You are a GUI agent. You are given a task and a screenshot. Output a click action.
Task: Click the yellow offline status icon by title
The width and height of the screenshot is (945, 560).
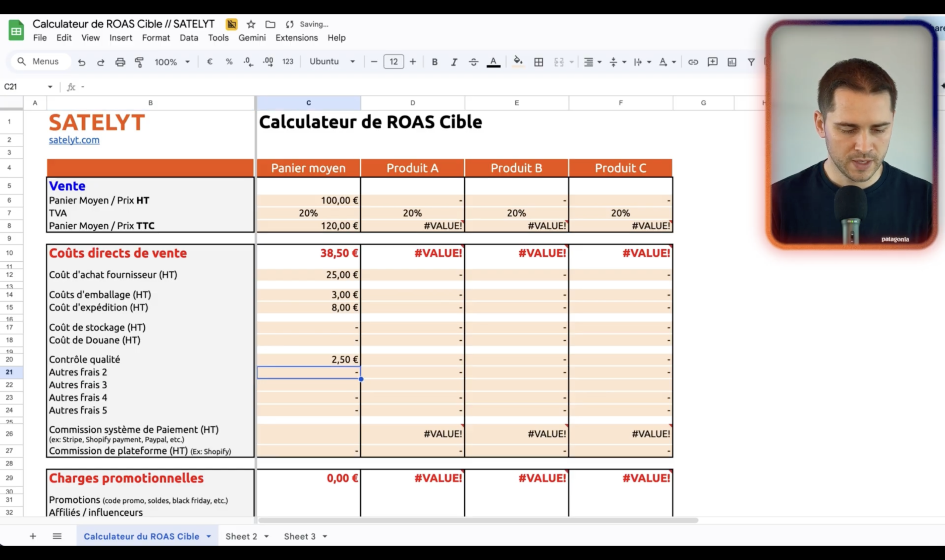click(231, 24)
